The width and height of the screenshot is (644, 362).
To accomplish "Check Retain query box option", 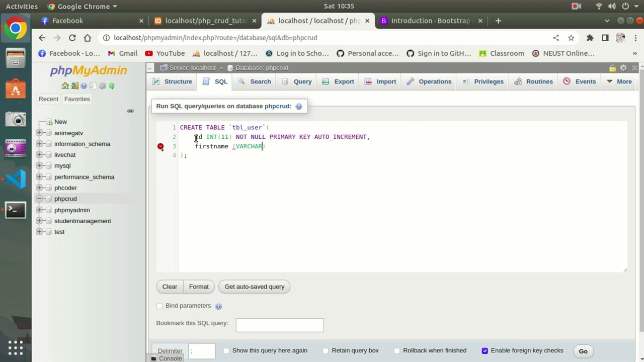I will pyautogui.click(x=326, y=351).
